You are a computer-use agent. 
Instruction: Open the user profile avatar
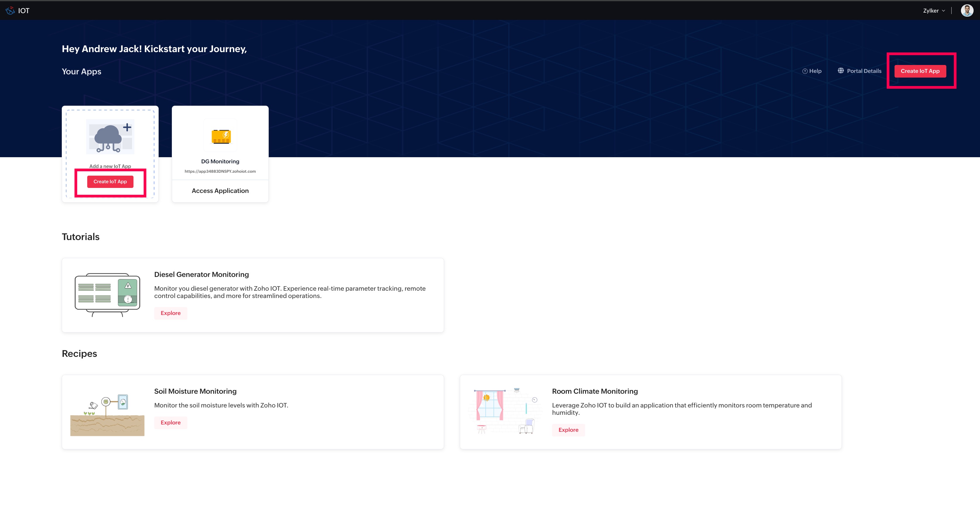(967, 11)
